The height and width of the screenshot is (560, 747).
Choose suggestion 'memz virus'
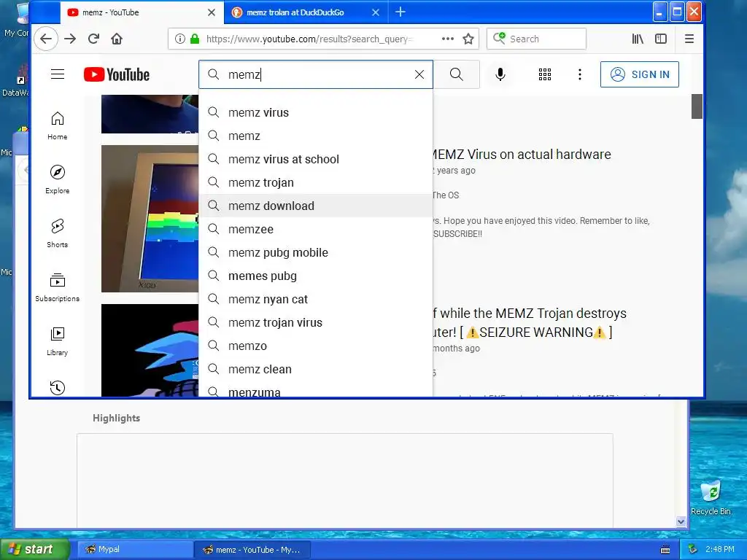pyautogui.click(x=316, y=112)
